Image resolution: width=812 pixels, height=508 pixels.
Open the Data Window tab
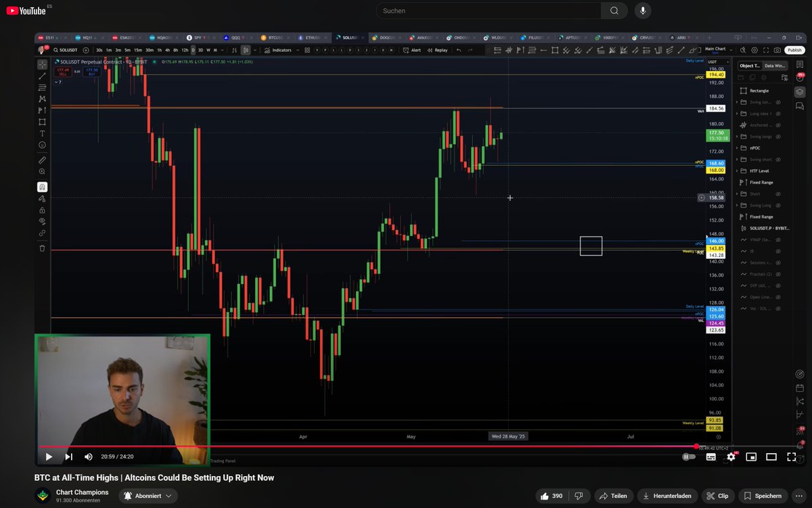[775, 66]
